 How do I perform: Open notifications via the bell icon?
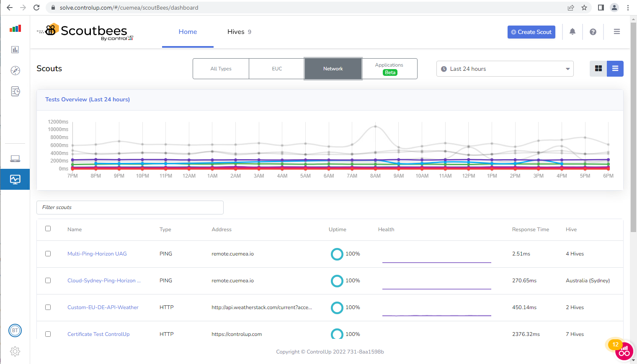tap(572, 31)
